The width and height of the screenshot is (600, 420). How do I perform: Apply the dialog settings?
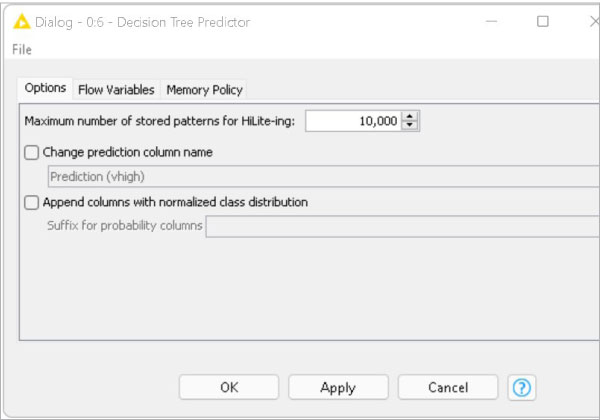tap(338, 387)
